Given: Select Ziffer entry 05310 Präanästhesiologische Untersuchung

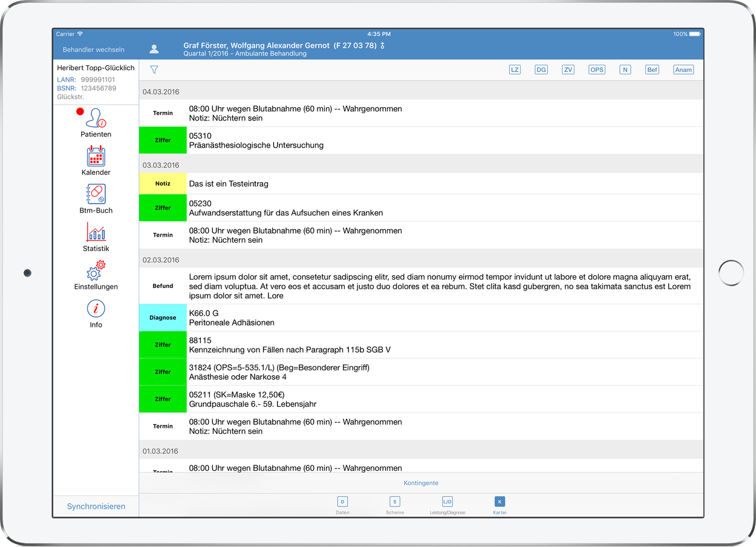Looking at the screenshot, I should pos(421,140).
